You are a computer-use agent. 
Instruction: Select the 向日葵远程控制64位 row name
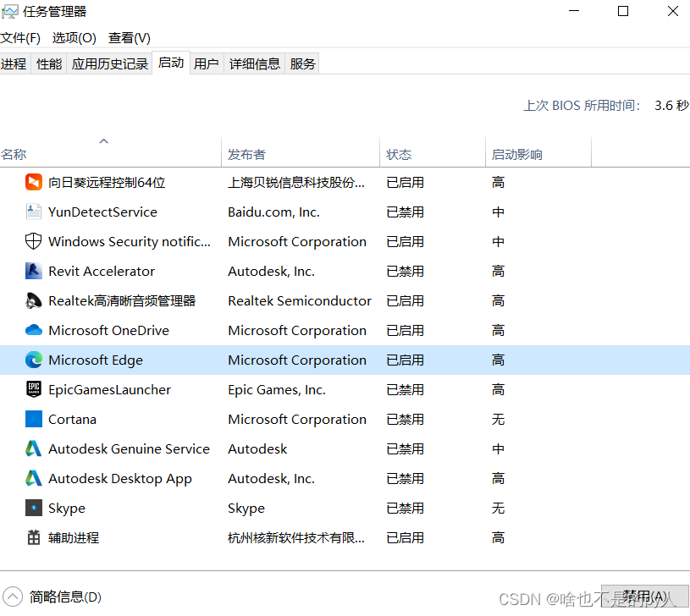tap(107, 182)
